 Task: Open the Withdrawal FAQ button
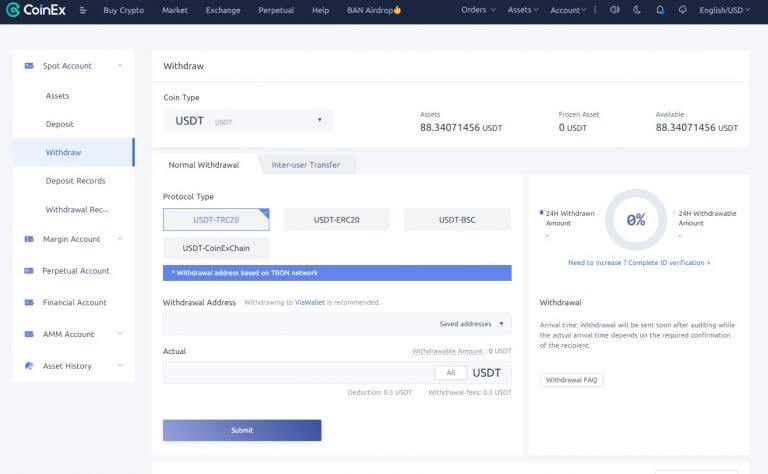pyautogui.click(x=571, y=380)
